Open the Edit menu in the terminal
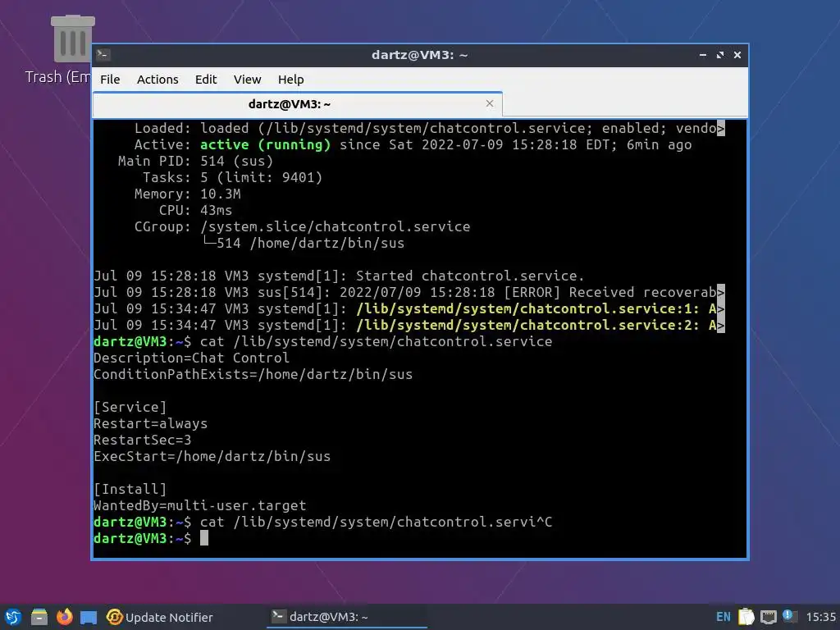This screenshot has width=840, height=630. pyautogui.click(x=206, y=80)
